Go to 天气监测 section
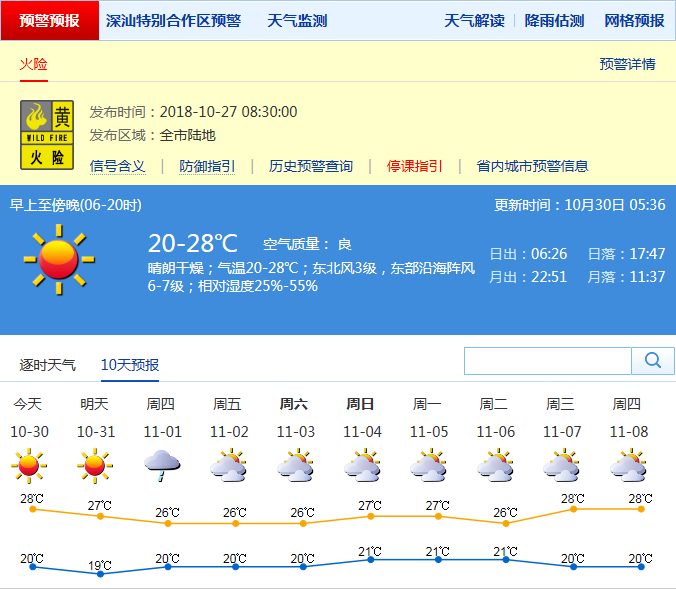Image resolution: width=676 pixels, height=589 pixels. pos(297,21)
